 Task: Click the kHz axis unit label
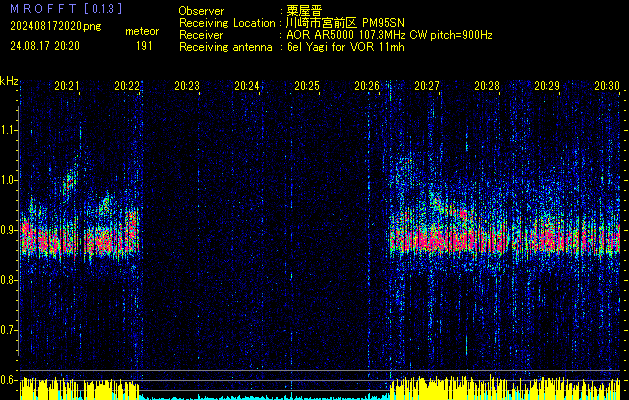pyautogui.click(x=10, y=82)
